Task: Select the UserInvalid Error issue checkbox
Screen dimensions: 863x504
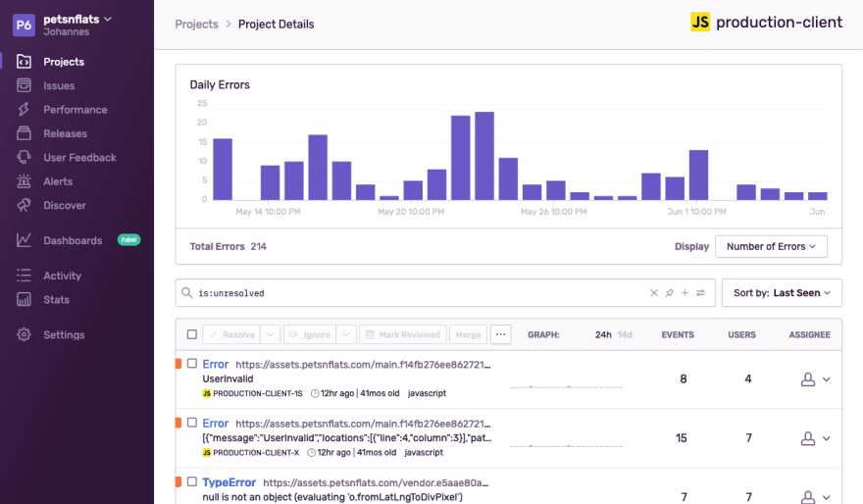Action: pyautogui.click(x=192, y=364)
